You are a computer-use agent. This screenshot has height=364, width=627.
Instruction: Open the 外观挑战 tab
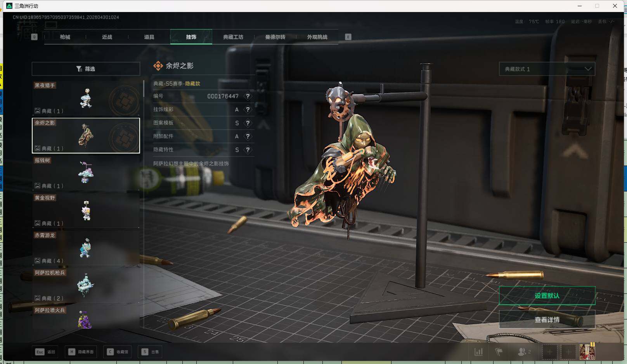[317, 37]
